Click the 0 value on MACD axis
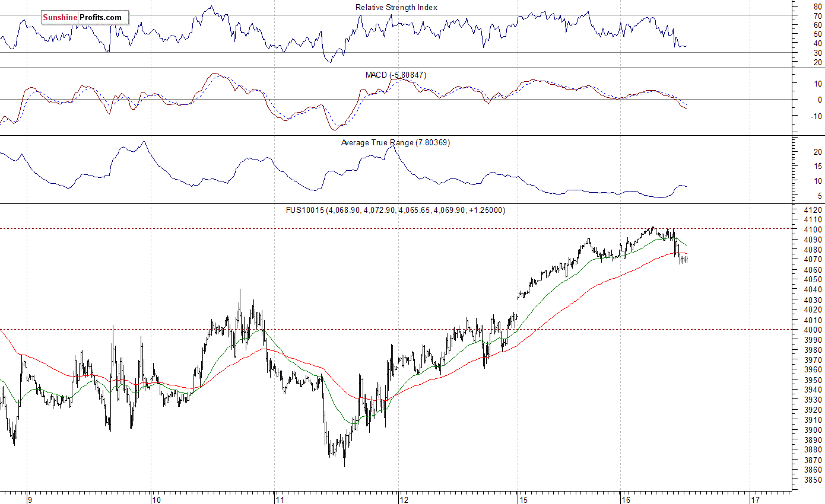The height and width of the screenshot is (504, 825). pos(820,100)
